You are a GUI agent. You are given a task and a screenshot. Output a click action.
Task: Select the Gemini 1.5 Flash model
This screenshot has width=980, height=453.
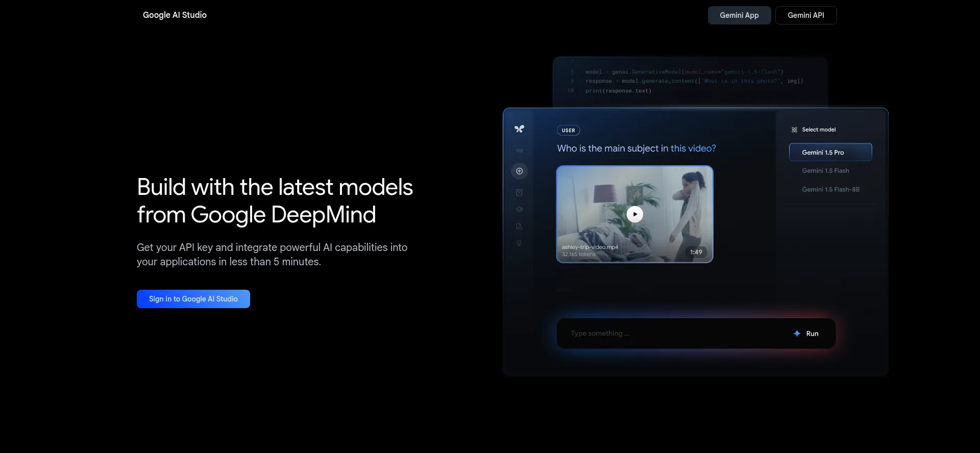[825, 171]
